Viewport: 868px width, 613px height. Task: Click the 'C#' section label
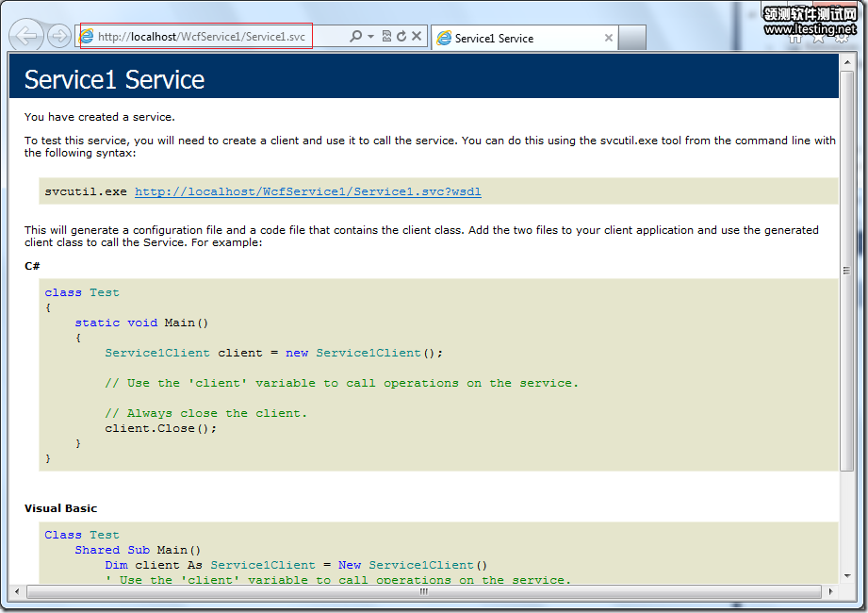pyautogui.click(x=32, y=266)
